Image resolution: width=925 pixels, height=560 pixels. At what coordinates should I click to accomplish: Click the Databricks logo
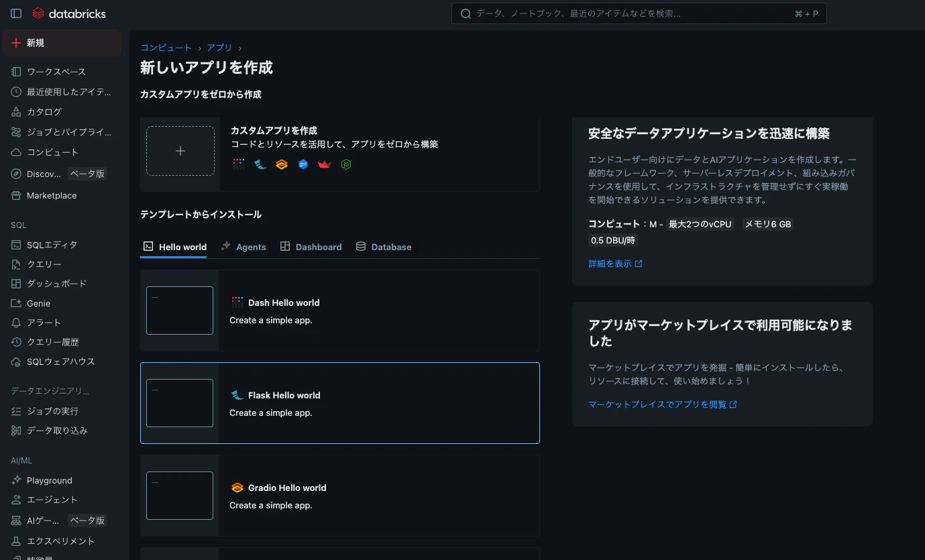(x=69, y=13)
